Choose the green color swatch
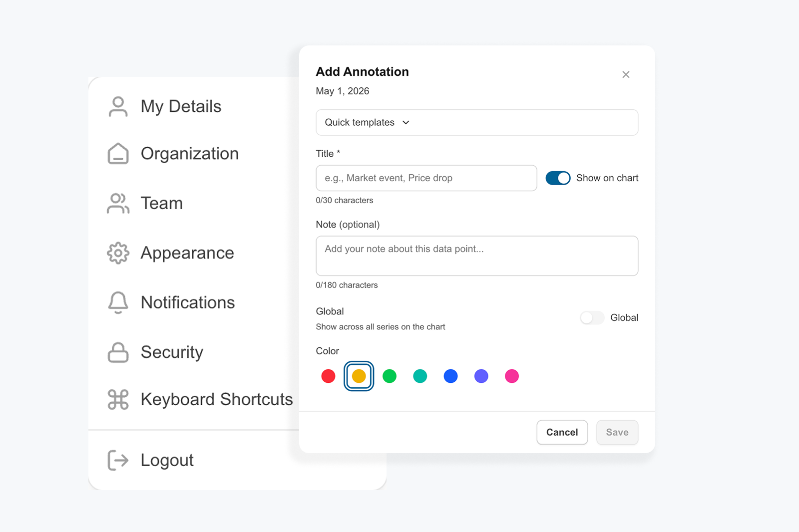The height and width of the screenshot is (532, 799). tap(390, 376)
